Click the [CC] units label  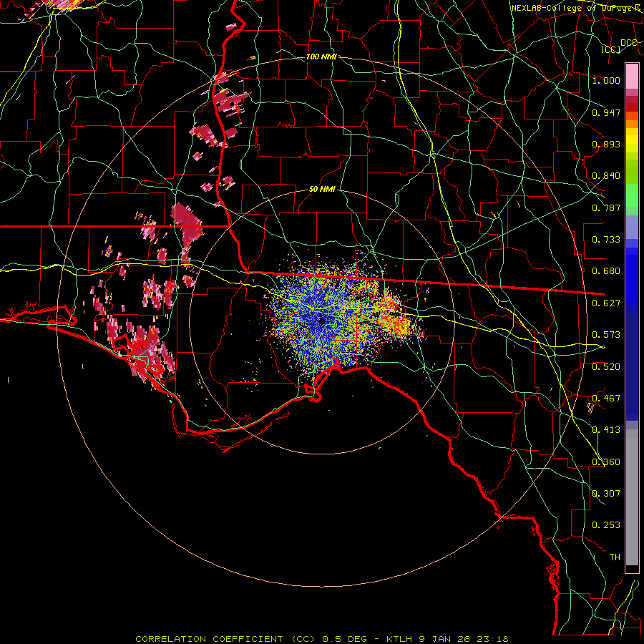coord(611,49)
